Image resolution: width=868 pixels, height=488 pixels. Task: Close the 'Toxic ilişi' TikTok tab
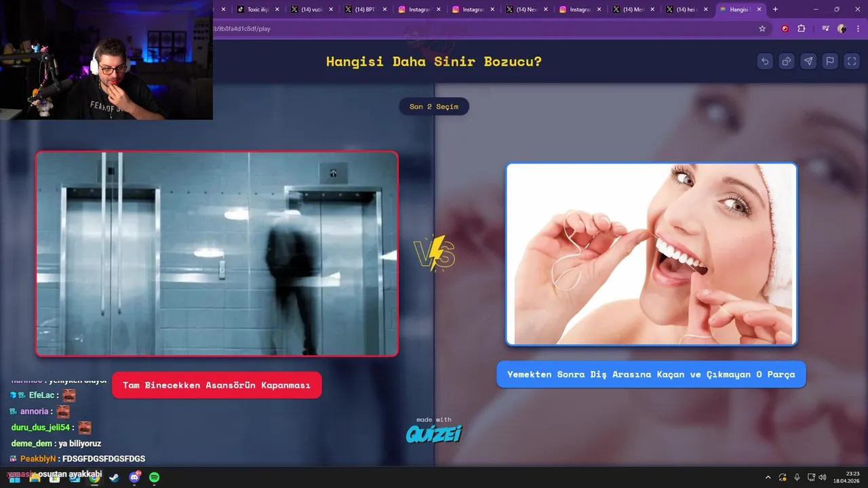pyautogui.click(x=277, y=9)
